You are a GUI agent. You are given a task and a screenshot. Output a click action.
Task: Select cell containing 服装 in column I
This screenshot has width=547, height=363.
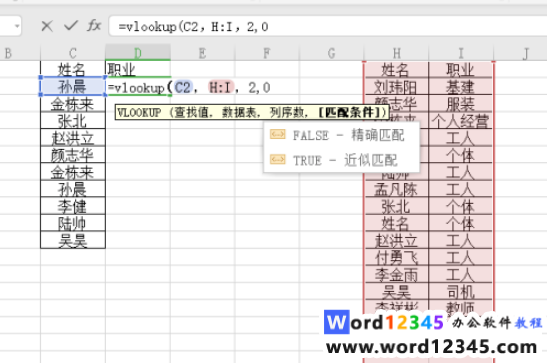[x=460, y=103]
